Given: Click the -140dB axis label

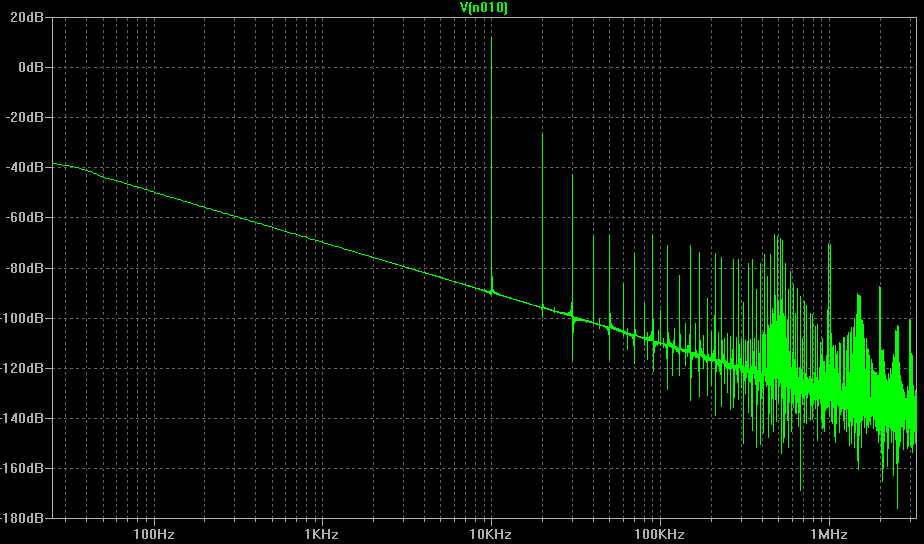Looking at the screenshot, I should pos(22,418).
